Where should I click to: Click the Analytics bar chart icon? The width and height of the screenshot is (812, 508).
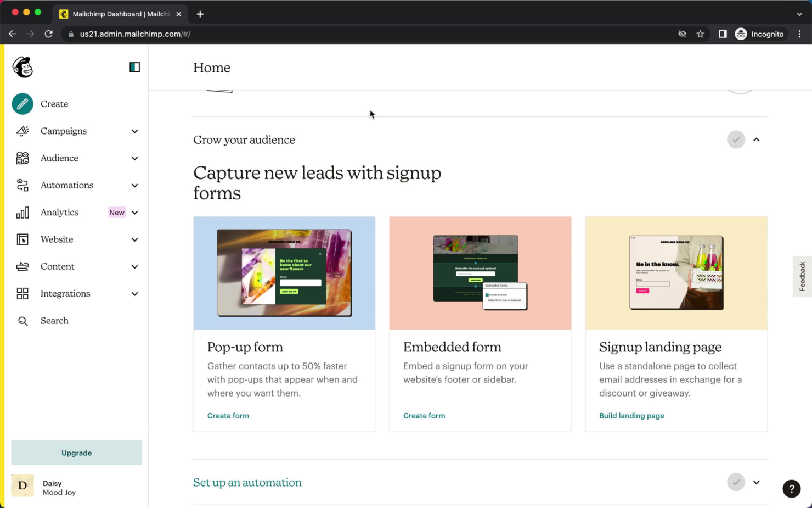coord(22,213)
